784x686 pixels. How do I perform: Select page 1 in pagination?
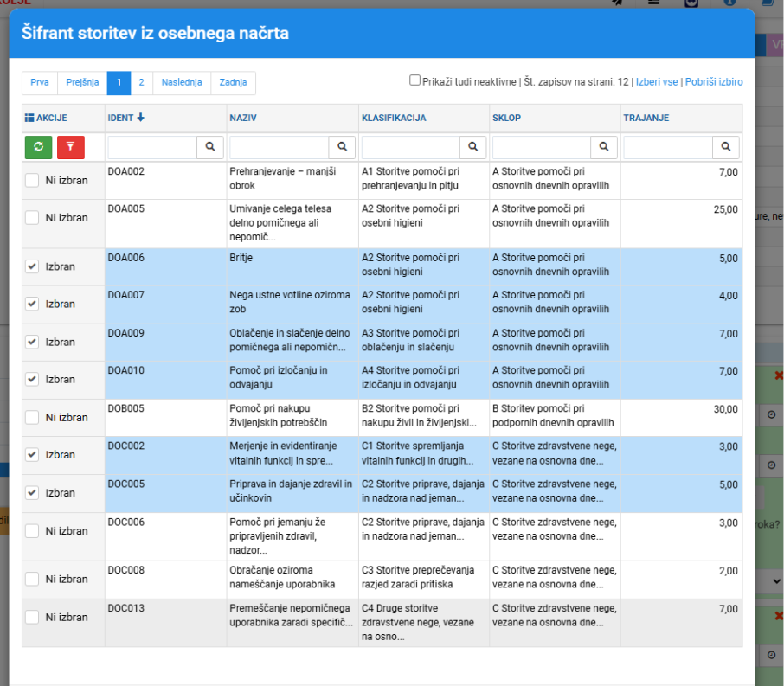click(x=119, y=82)
